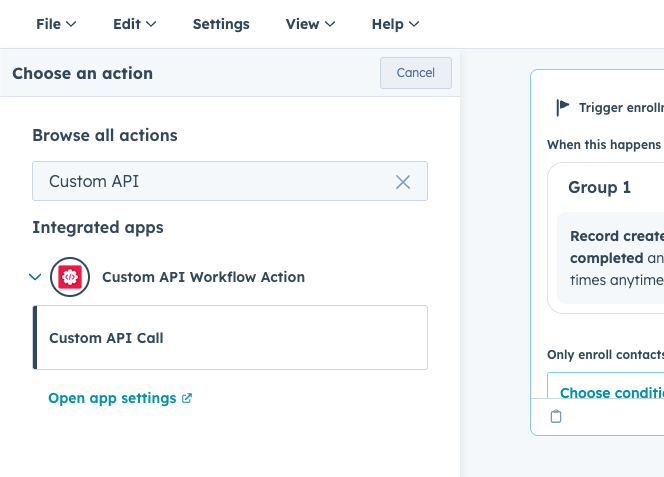Click the clipboard icon under the trigger card
Image resolution: width=664 pixels, height=477 pixels.
pos(556,417)
